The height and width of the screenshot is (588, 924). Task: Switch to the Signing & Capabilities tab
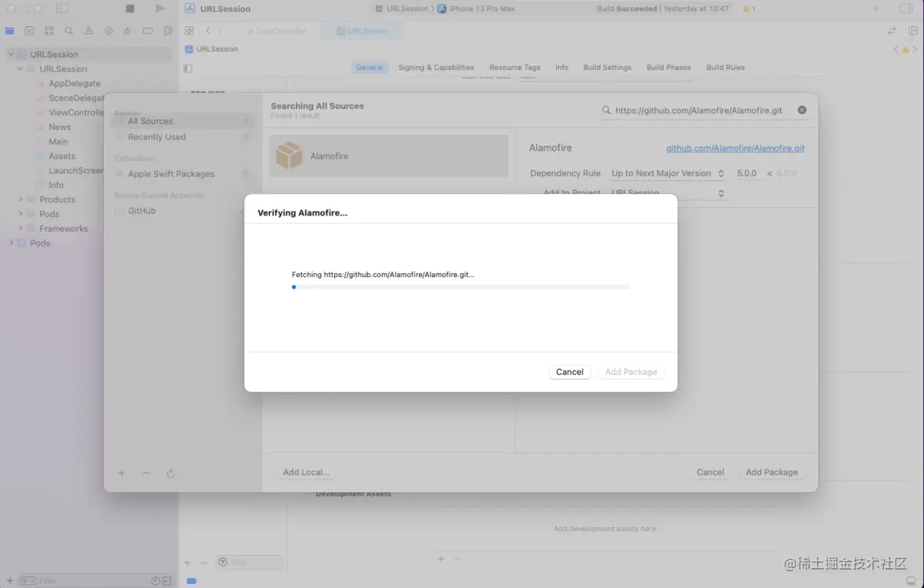(x=436, y=68)
